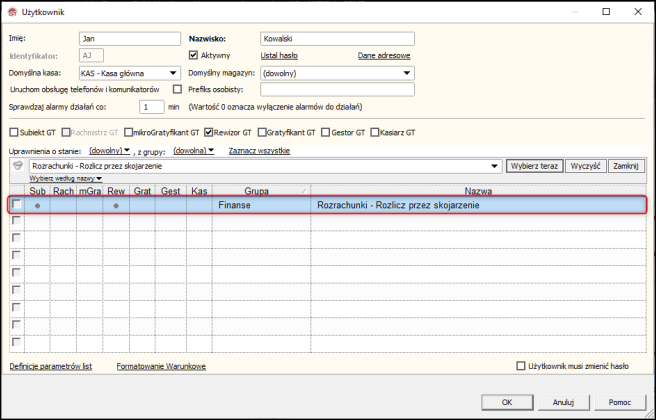
Task: Click the Sub column header
Action: tap(37, 191)
